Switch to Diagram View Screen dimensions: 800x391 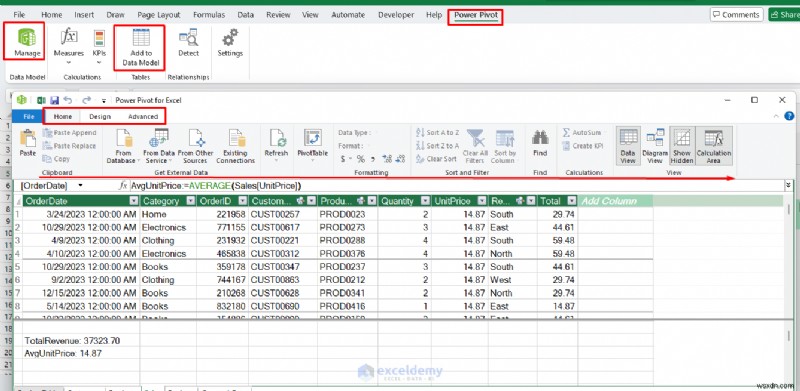pyautogui.click(x=655, y=146)
